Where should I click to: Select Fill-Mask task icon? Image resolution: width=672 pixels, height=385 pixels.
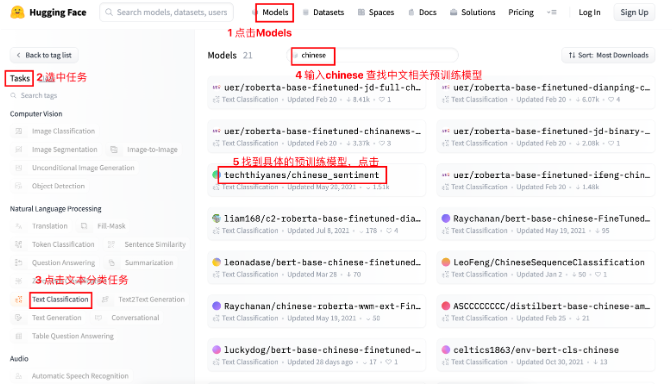(x=84, y=226)
